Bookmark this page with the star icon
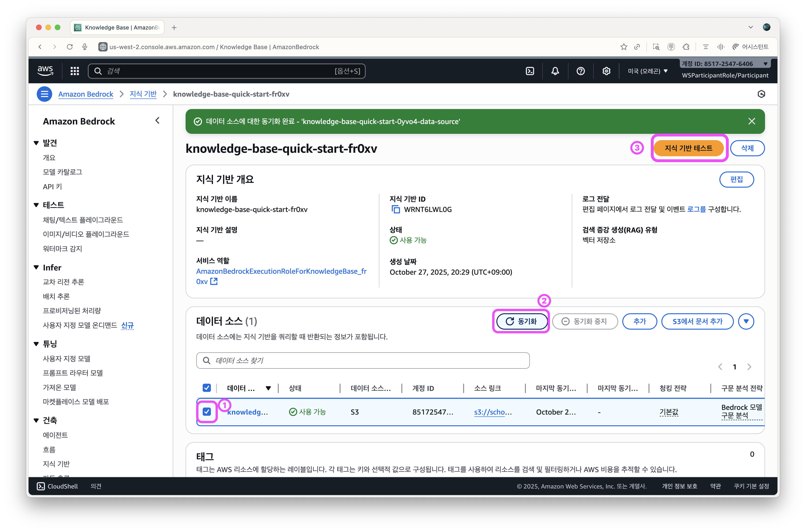Viewport: 806px width, 532px height. 624,47
